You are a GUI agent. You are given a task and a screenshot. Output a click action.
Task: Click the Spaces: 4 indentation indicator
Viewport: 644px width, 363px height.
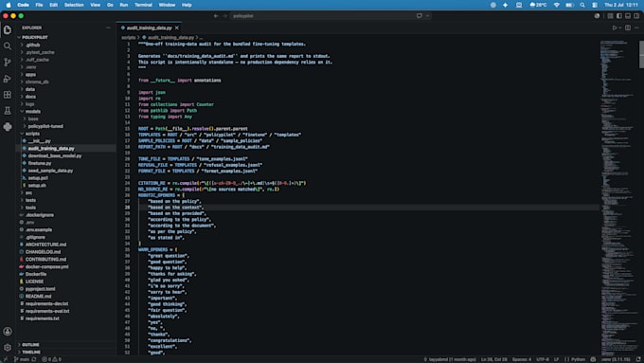pos(522,359)
